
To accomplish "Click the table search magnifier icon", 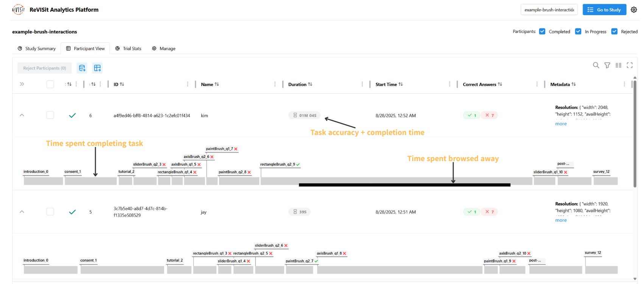I will [x=596, y=65].
